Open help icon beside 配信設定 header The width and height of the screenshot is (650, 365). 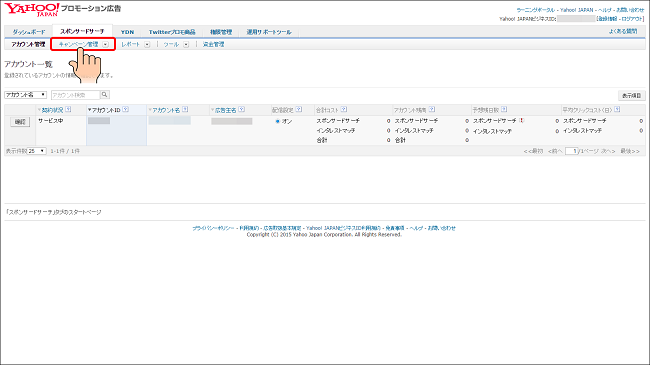(x=299, y=110)
